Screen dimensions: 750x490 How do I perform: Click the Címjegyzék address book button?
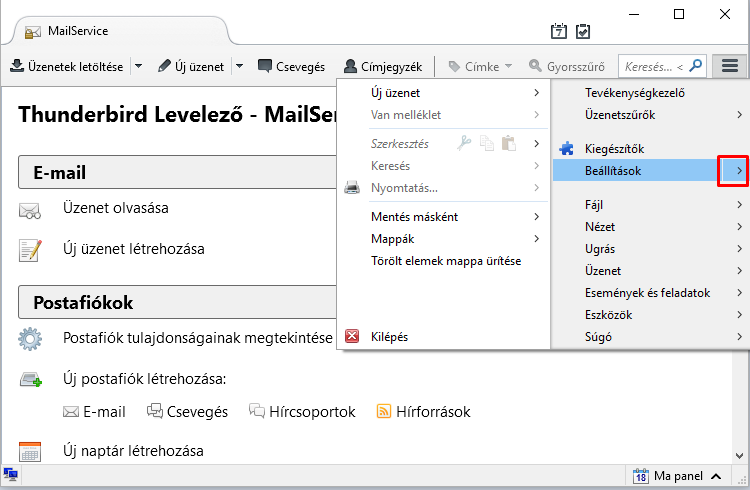pos(383,67)
